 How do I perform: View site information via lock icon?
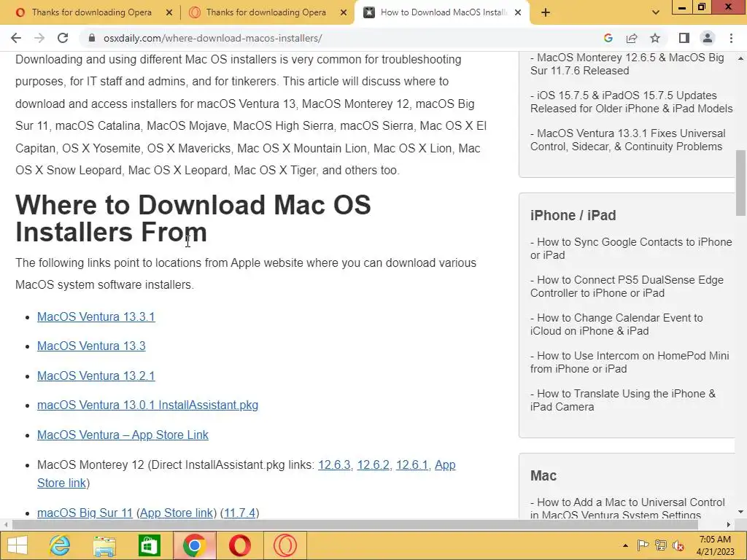tap(92, 38)
